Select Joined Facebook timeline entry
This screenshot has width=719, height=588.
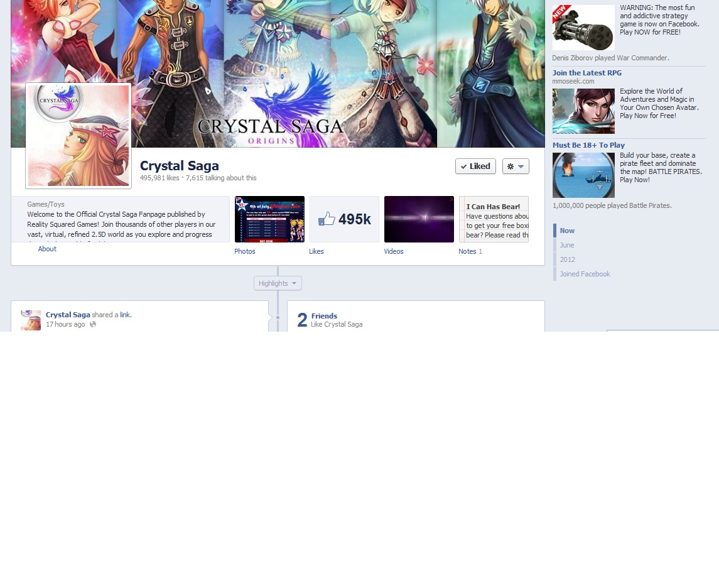coord(585,274)
